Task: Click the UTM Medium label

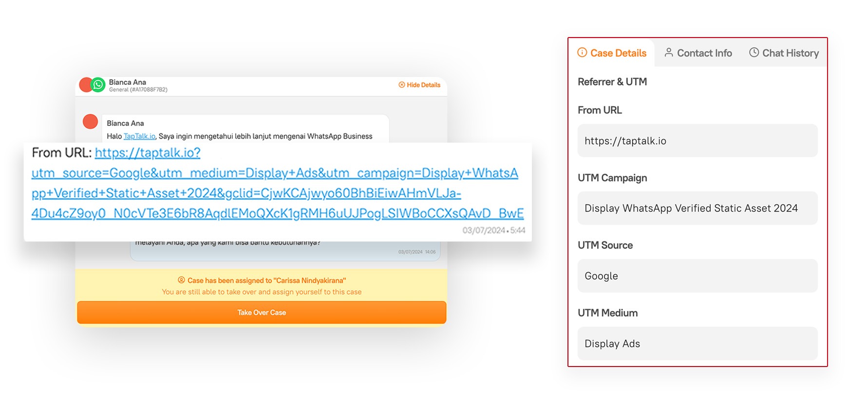Action: [607, 313]
